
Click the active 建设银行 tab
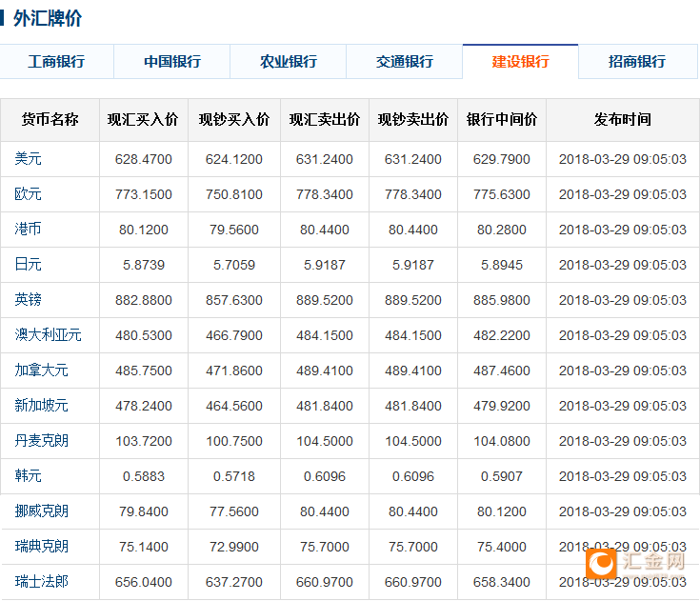(521, 61)
